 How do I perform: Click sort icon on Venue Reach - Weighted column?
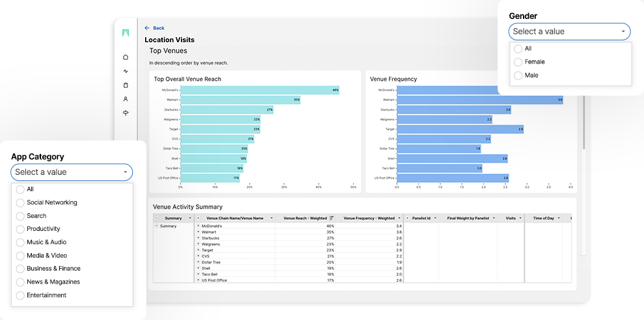pos(332,218)
